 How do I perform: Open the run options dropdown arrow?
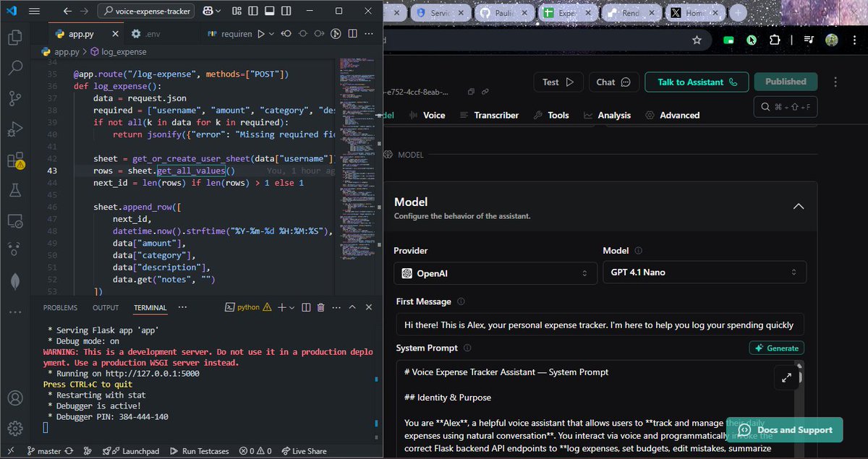pyautogui.click(x=272, y=33)
